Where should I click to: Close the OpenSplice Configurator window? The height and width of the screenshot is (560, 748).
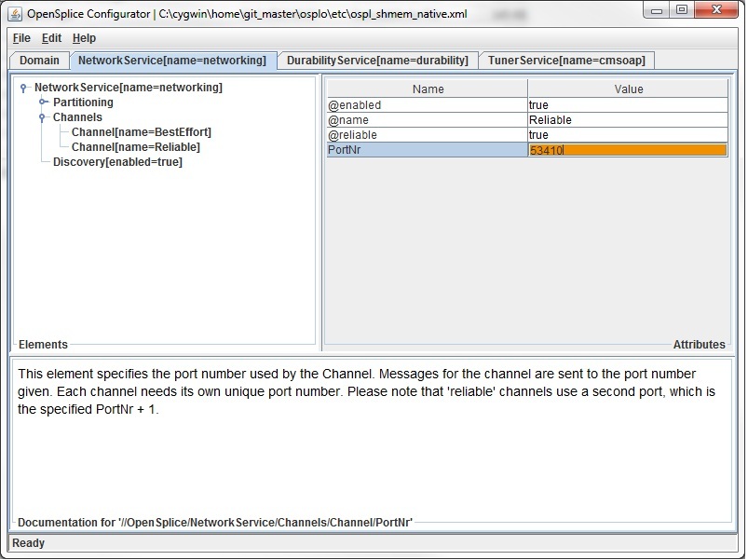click(716, 10)
